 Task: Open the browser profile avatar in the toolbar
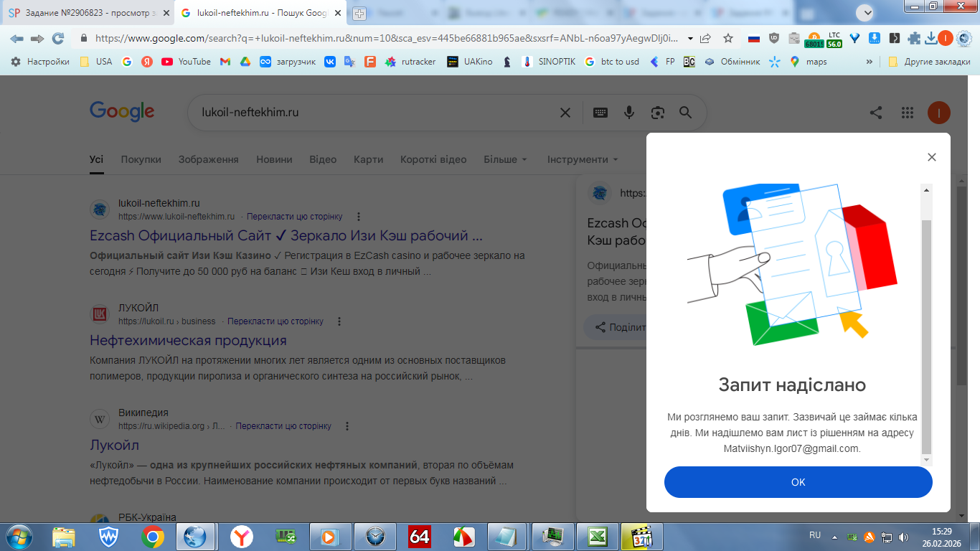pos(946,39)
